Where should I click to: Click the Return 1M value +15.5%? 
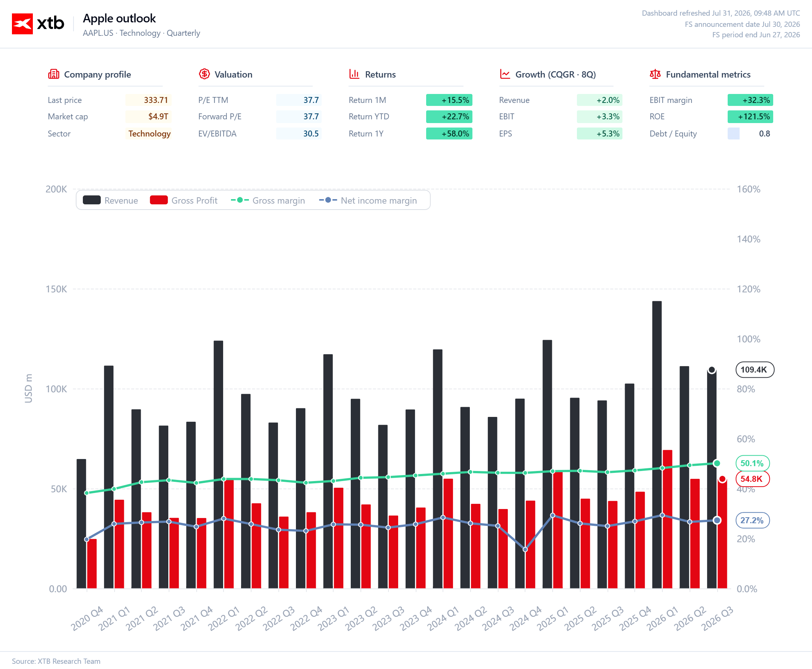(x=449, y=100)
